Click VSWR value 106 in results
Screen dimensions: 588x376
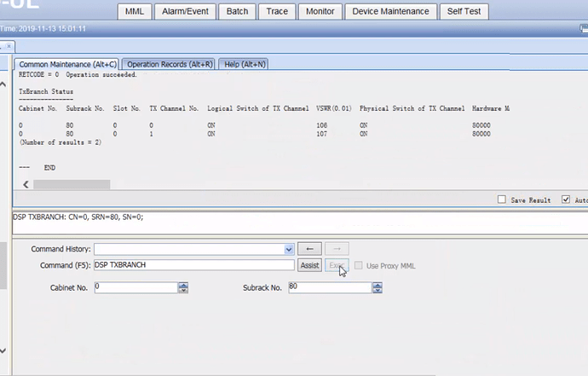(322, 125)
